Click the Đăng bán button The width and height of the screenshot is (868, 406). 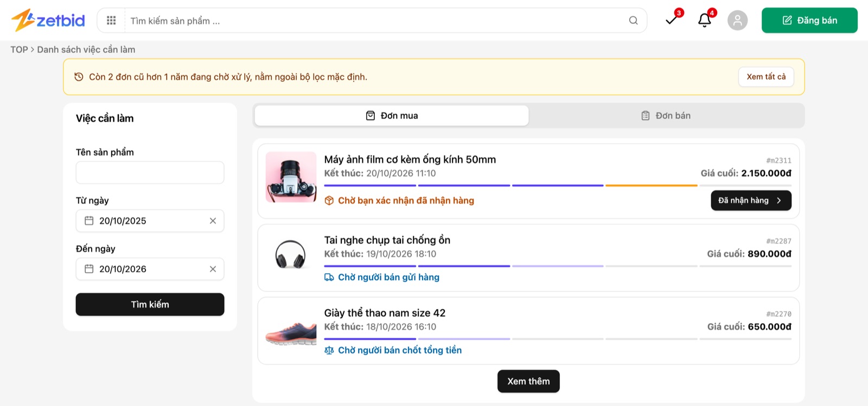(x=809, y=20)
